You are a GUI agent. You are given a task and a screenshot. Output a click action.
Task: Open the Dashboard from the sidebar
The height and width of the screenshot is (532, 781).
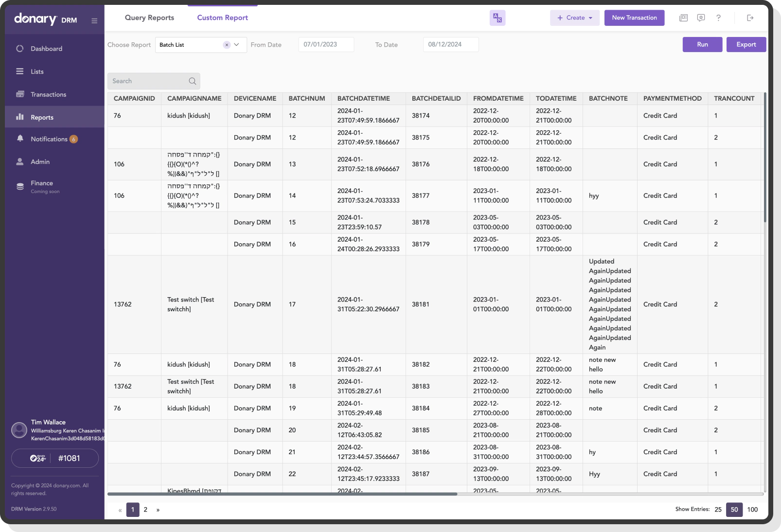[46, 49]
